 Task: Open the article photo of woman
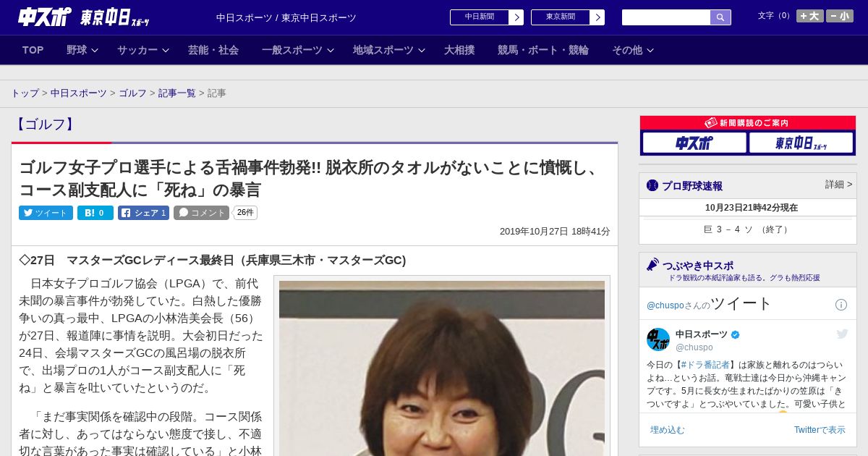click(442, 368)
